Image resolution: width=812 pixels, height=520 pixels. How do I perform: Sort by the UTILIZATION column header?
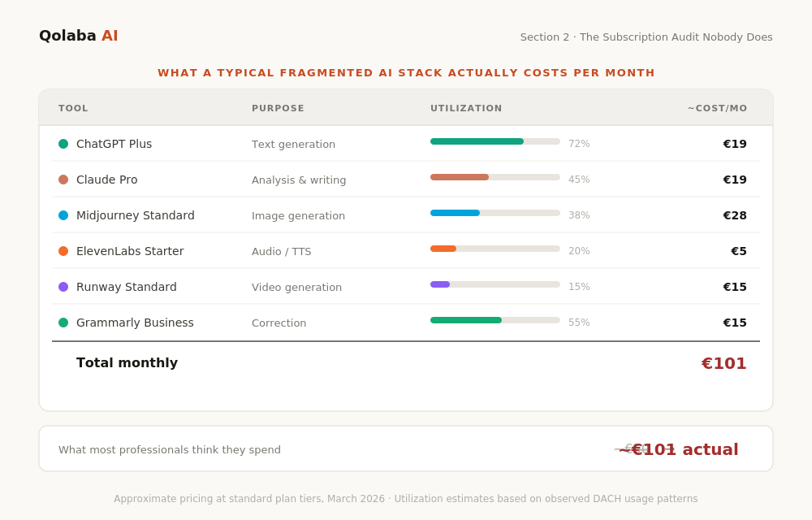tap(466, 108)
